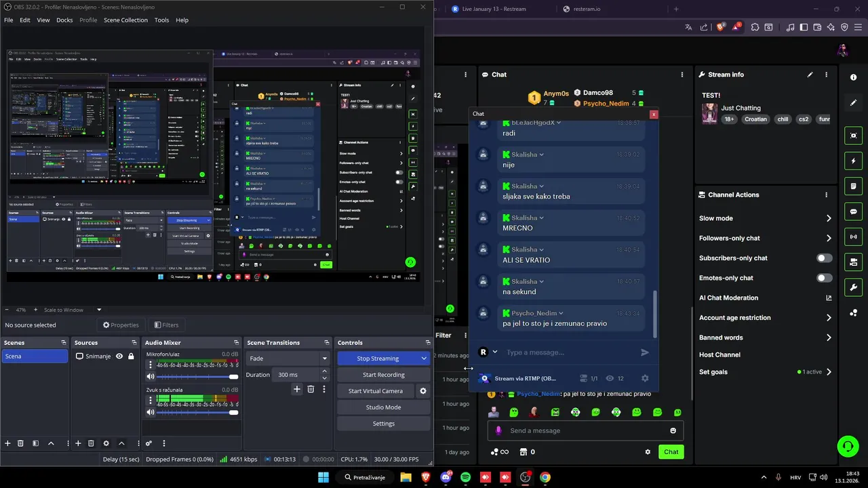Open Fade transition dropdown
Screen dimensions: 868x488
[x=288, y=359]
